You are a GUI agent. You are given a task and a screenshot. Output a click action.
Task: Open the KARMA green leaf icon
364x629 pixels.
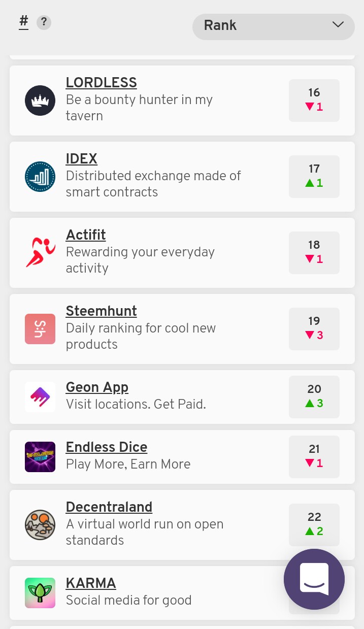tap(40, 593)
